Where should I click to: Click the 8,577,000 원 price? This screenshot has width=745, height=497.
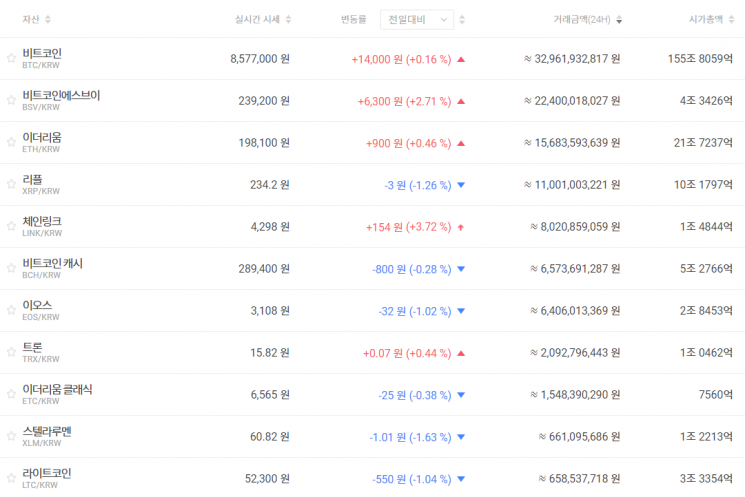click(260, 59)
